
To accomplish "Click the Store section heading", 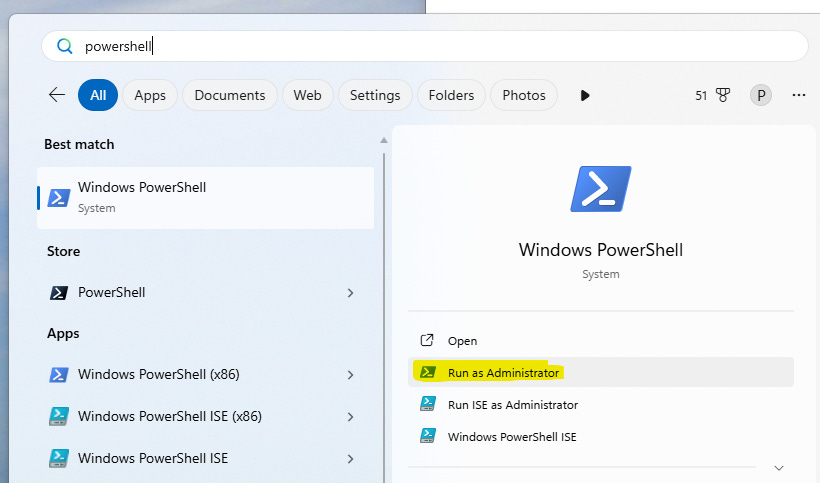I will pos(63,251).
